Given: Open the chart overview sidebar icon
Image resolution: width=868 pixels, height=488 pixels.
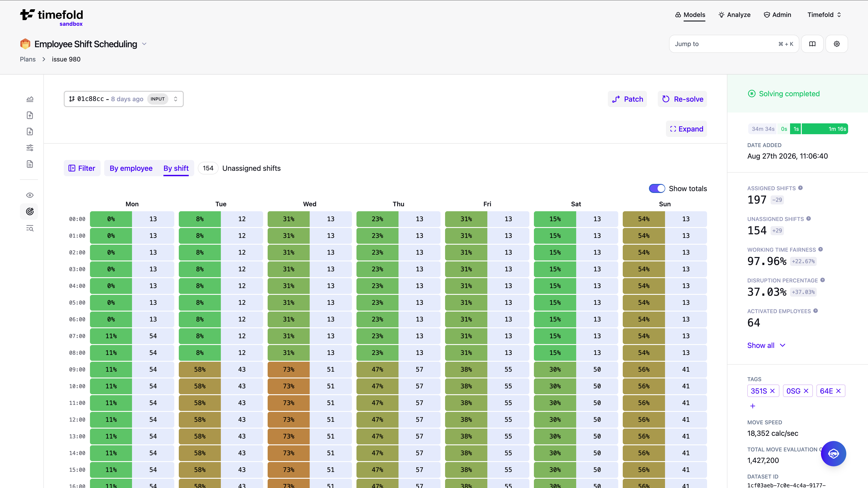Looking at the screenshot, I should (x=30, y=99).
